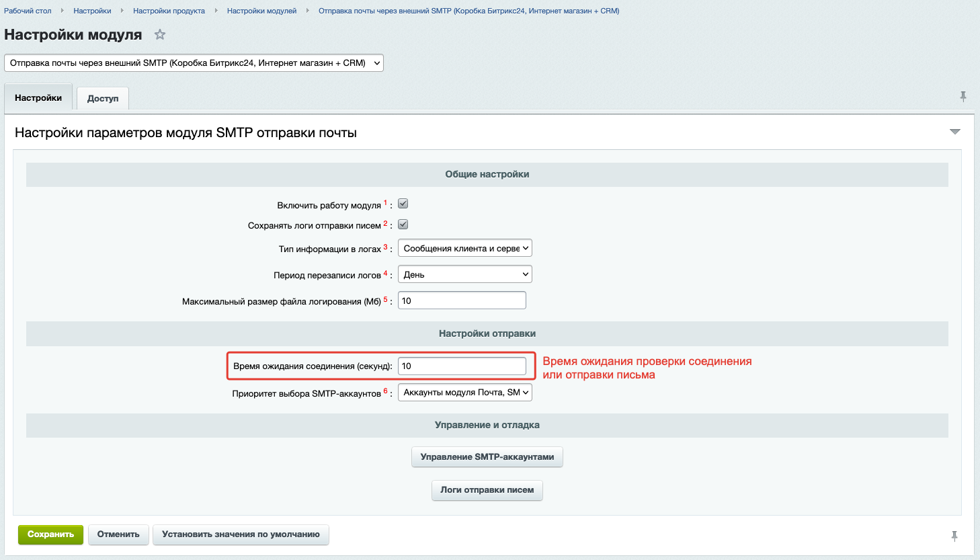Switch to the 'Доступ' tab
Viewport: 980px width, 560px height.
click(x=103, y=98)
